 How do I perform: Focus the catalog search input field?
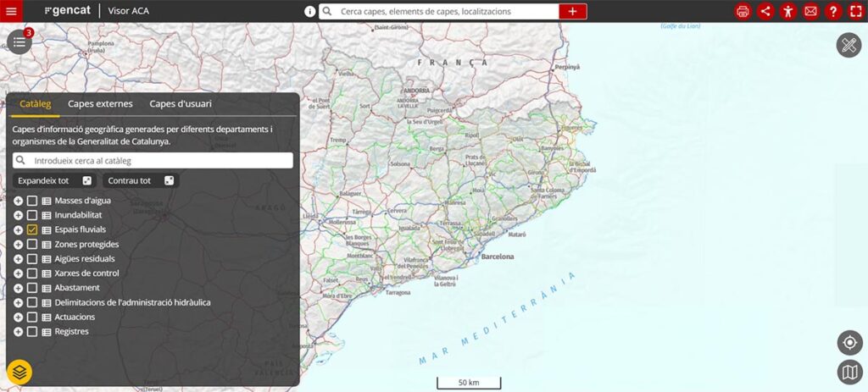pos(153,161)
